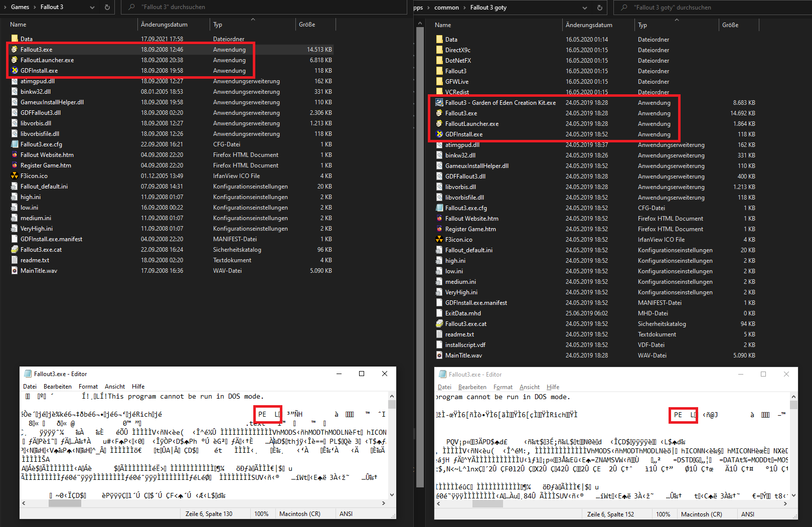Click installscript.vdf file icon in Fallout 3 goty window
This screenshot has width=812, height=527.
tap(439, 344)
